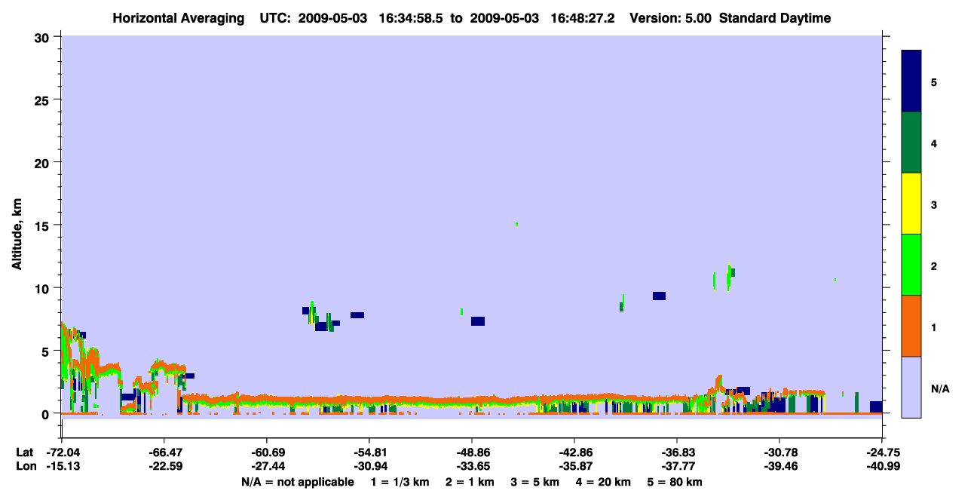This screenshot has width=980, height=503.
Task: Click the longitude value -15.13
Action: click(62, 466)
